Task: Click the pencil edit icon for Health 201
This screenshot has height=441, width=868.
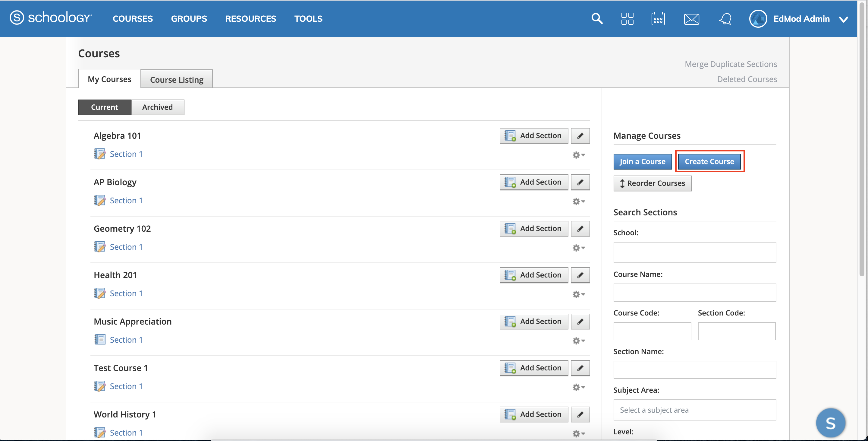Action: [580, 275]
